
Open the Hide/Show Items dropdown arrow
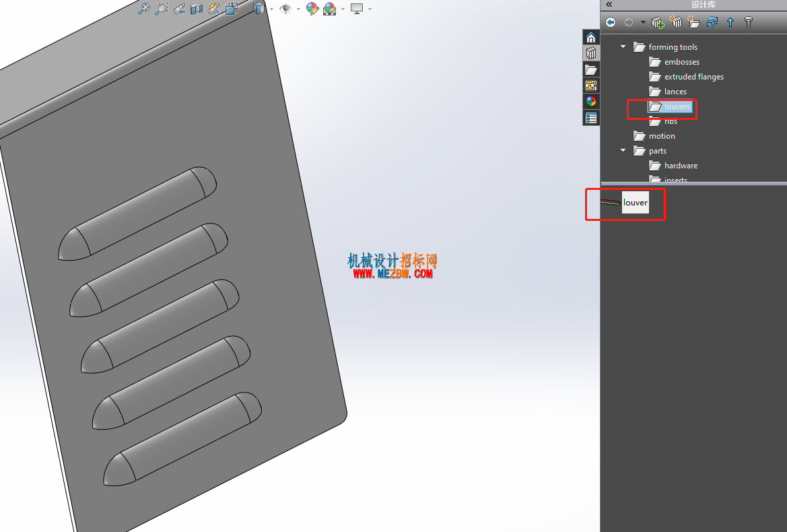point(299,9)
